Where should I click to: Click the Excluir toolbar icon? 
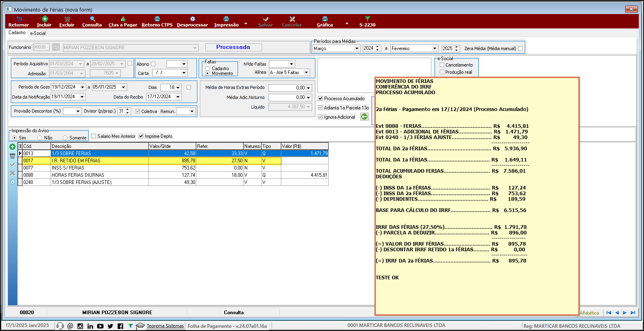click(67, 19)
